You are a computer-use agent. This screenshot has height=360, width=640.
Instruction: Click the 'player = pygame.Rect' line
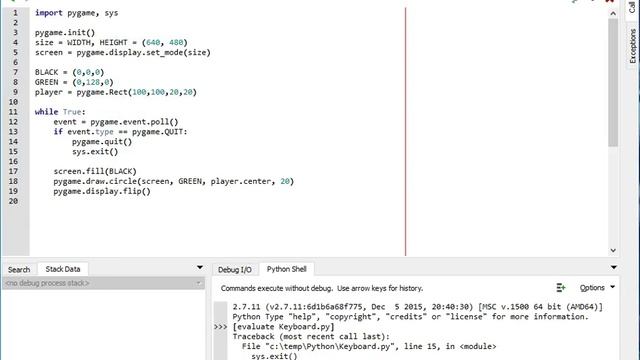[x=116, y=92]
